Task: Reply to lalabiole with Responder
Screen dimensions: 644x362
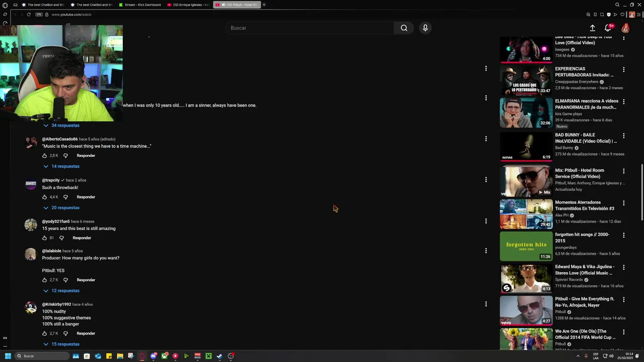Action: click(x=86, y=280)
